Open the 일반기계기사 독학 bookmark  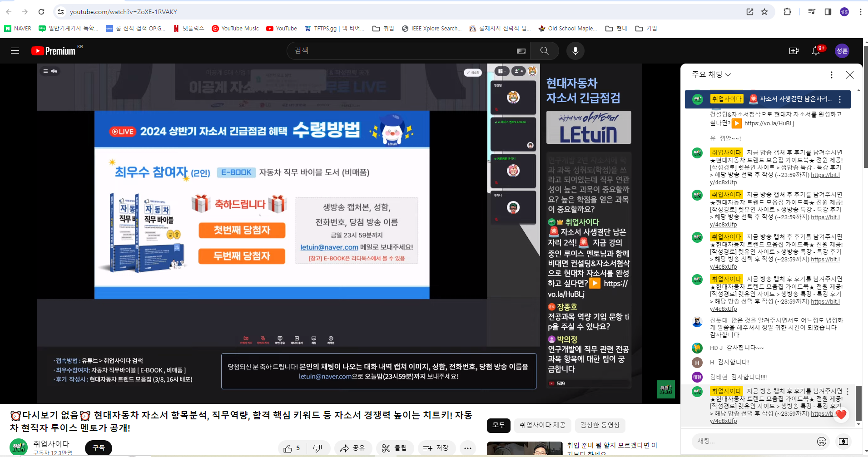pos(69,29)
